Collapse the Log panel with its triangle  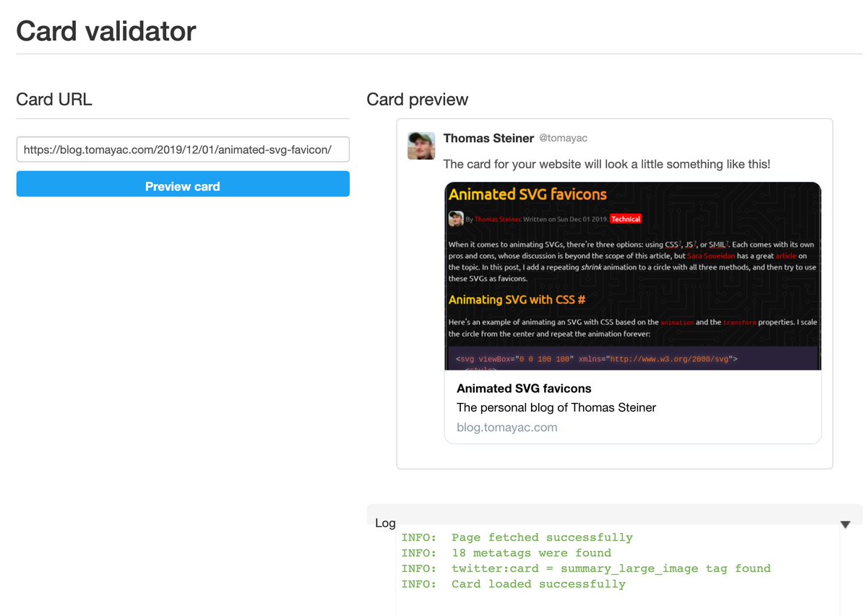pyautogui.click(x=845, y=523)
